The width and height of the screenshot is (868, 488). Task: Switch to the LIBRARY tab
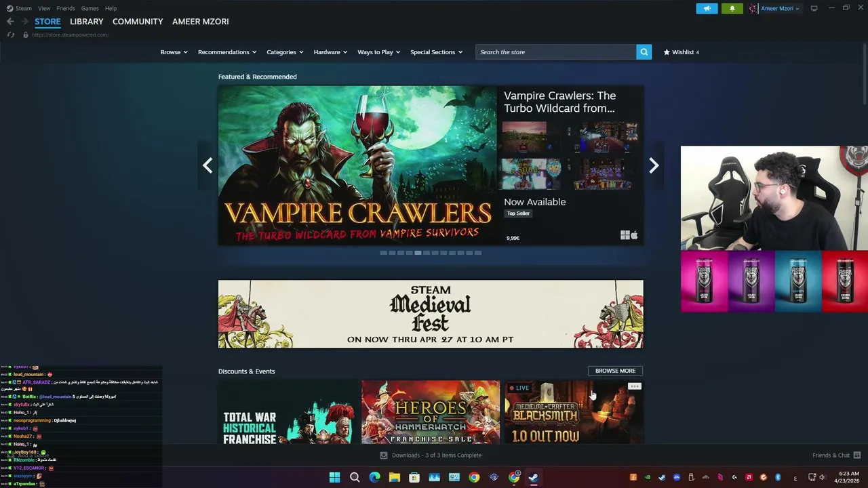[87, 22]
